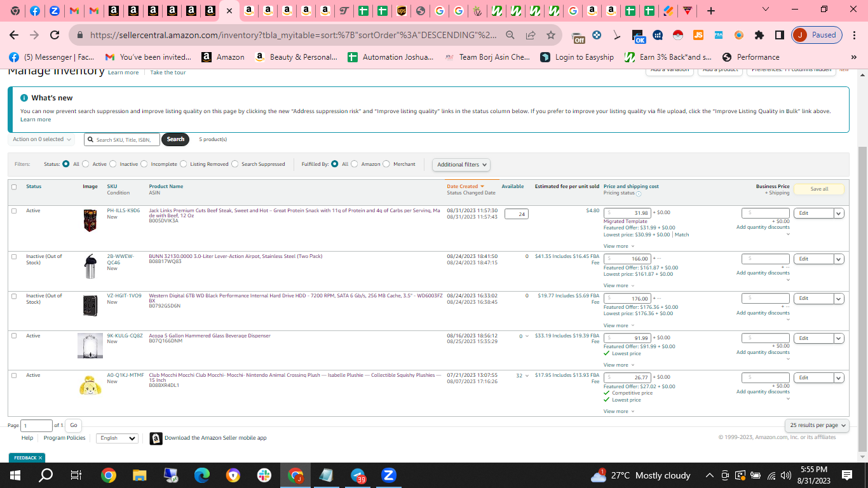Click the Search SKU, Title, ISBN field
868x488 pixels.
coord(122,140)
